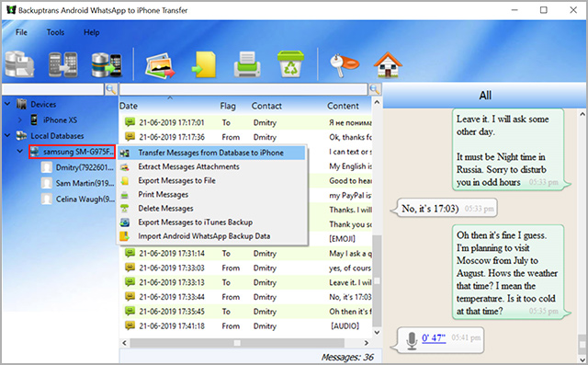Screen dimensions: 588x365
Task: Select the Sam Martin(919... contact
Action: pos(85,183)
